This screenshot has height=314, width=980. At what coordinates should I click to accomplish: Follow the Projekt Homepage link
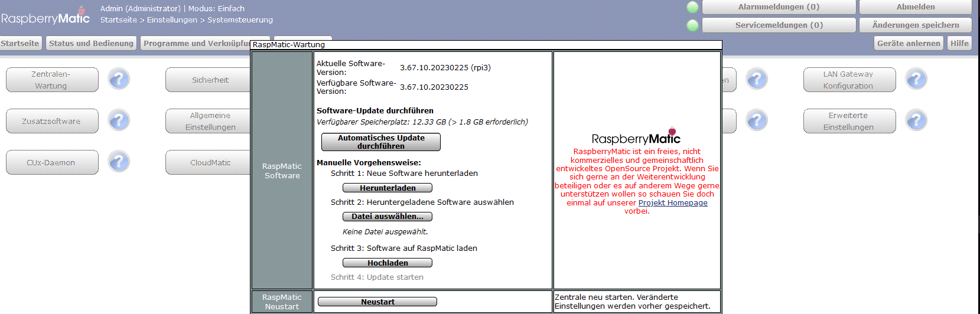click(673, 202)
